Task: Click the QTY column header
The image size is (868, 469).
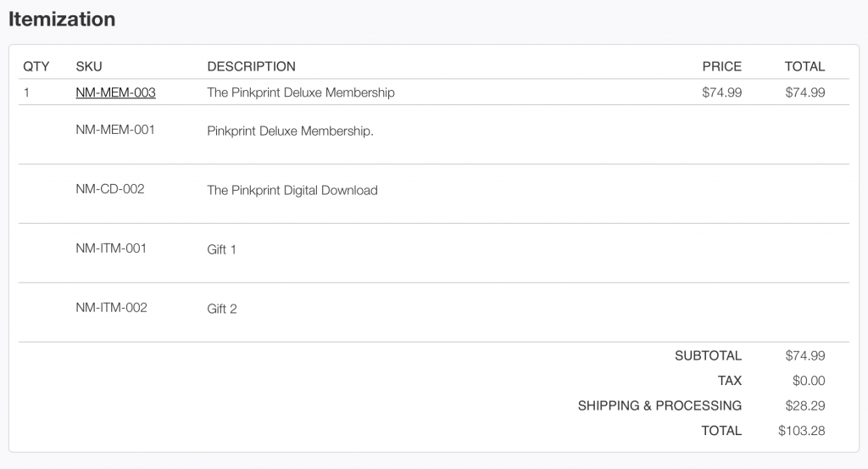Action: click(x=36, y=66)
